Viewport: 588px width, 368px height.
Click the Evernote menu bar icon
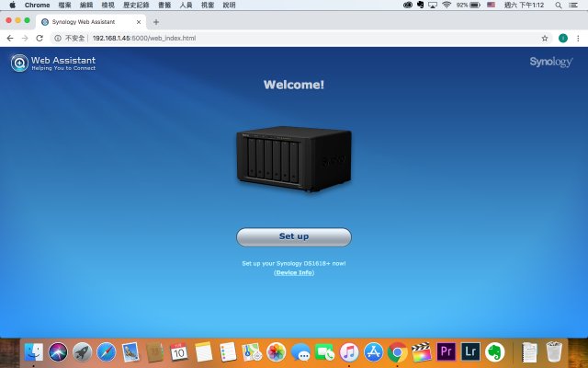point(421,5)
